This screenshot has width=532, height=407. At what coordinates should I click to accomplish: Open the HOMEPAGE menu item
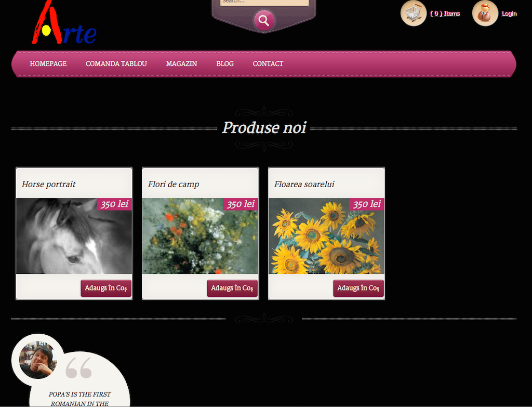click(48, 64)
